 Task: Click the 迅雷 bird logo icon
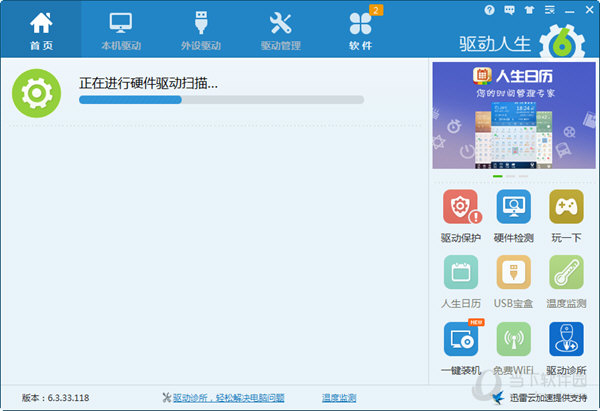tap(499, 398)
